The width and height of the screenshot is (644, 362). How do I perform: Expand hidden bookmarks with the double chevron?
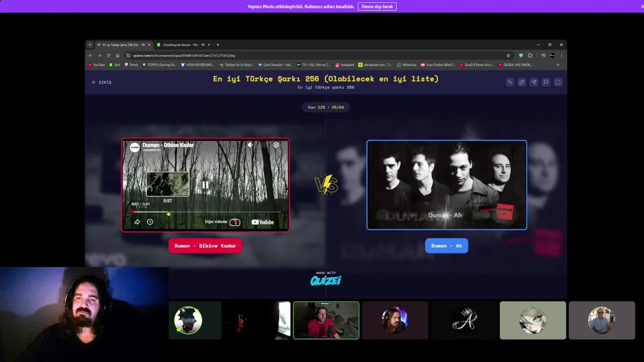(x=557, y=65)
